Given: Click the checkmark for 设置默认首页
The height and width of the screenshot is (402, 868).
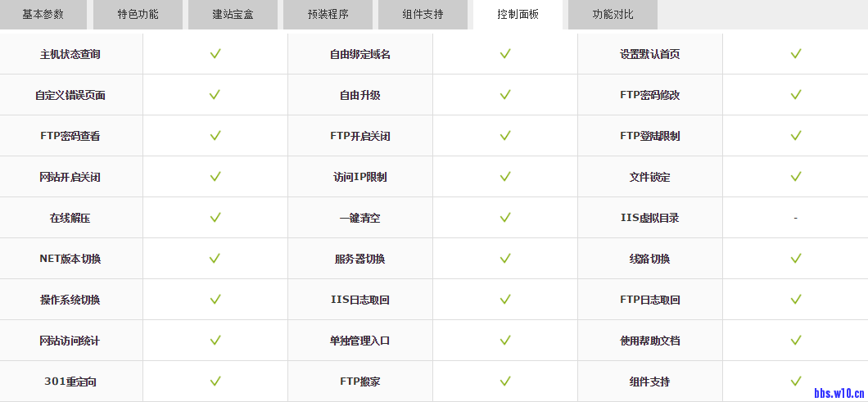Looking at the screenshot, I should pyautogui.click(x=795, y=54).
